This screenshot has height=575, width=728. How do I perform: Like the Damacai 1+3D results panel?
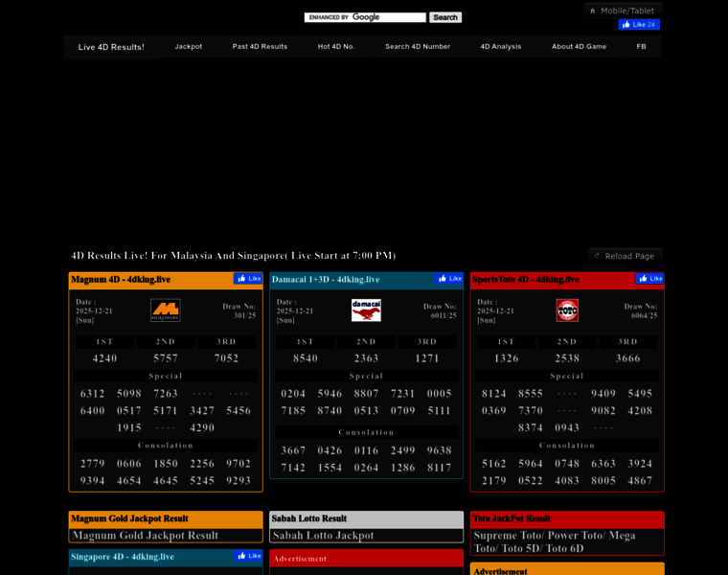[x=449, y=279]
